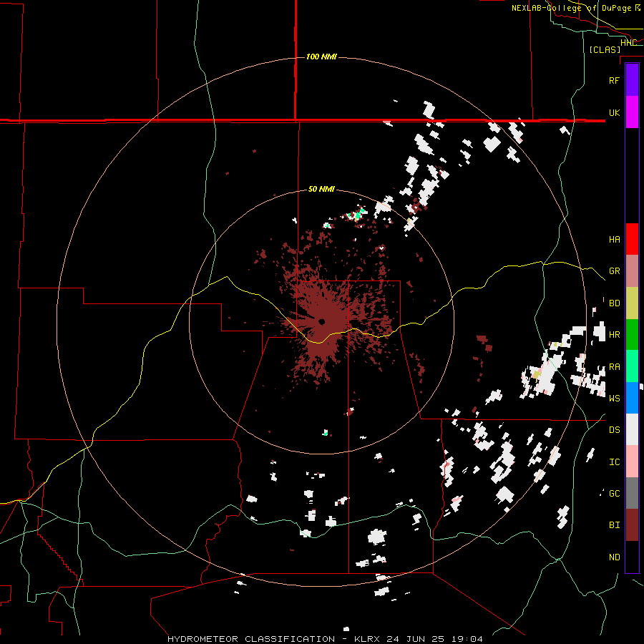Click the 'GC' legend label

coord(614,494)
